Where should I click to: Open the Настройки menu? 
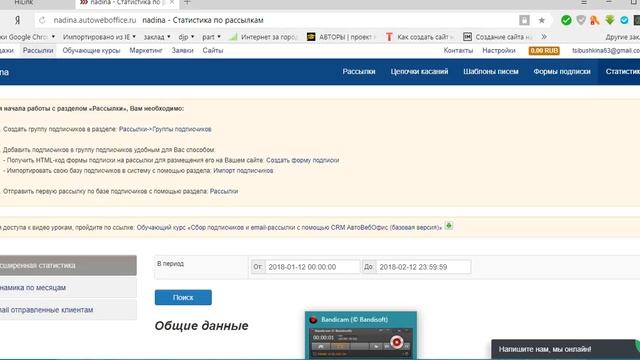499,51
